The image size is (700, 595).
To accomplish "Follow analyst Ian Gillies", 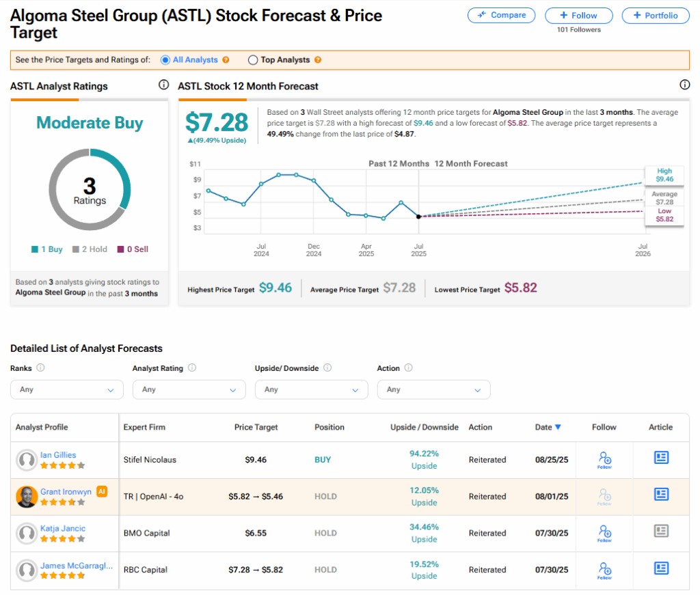I will pos(604,459).
